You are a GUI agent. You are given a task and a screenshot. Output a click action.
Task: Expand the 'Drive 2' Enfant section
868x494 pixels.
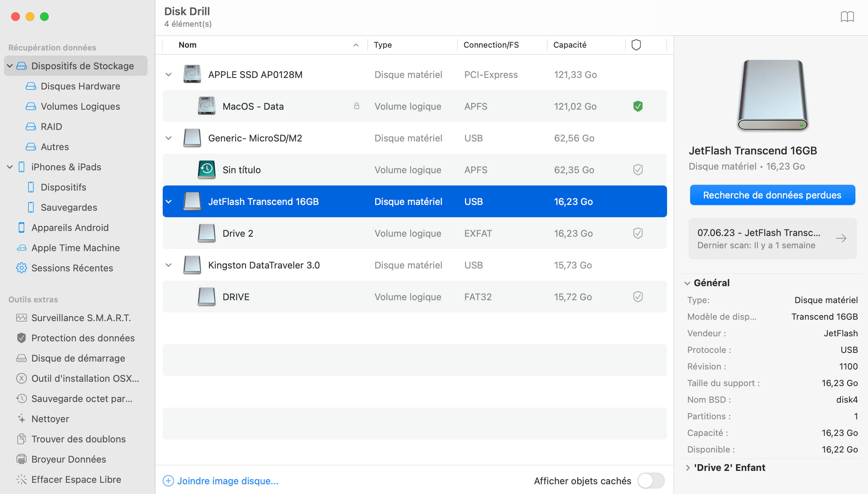pyautogui.click(x=688, y=468)
